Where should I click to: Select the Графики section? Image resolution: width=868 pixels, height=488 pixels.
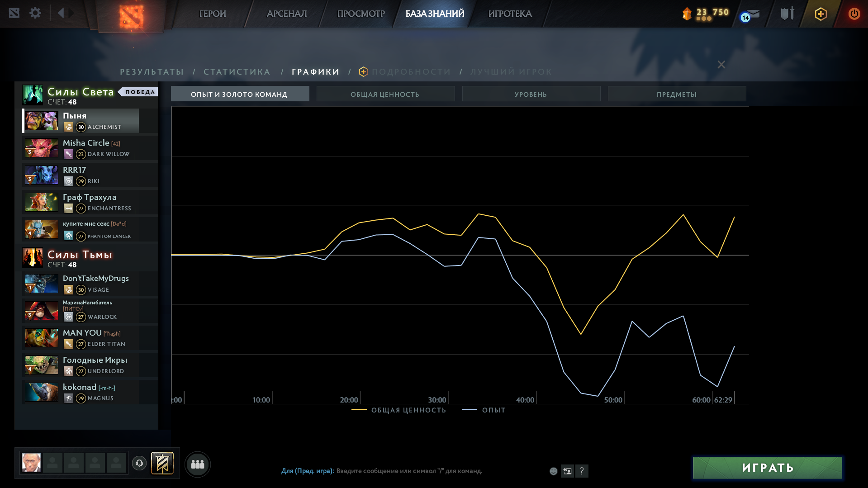(316, 72)
